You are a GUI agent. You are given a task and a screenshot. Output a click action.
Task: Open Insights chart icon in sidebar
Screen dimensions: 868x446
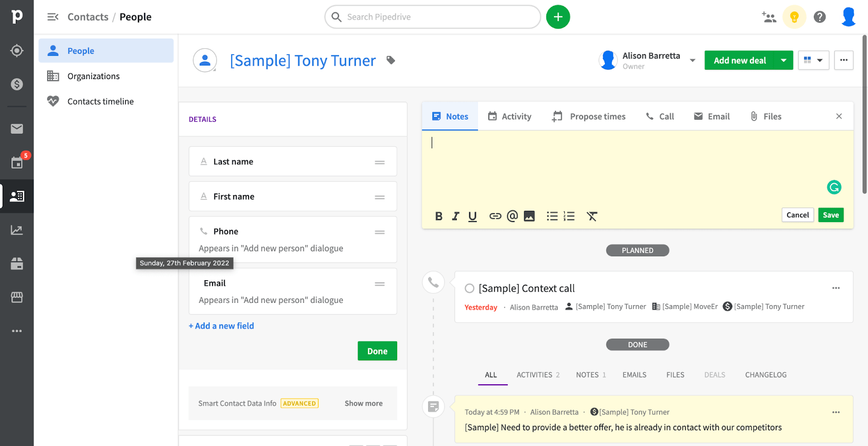tap(17, 230)
